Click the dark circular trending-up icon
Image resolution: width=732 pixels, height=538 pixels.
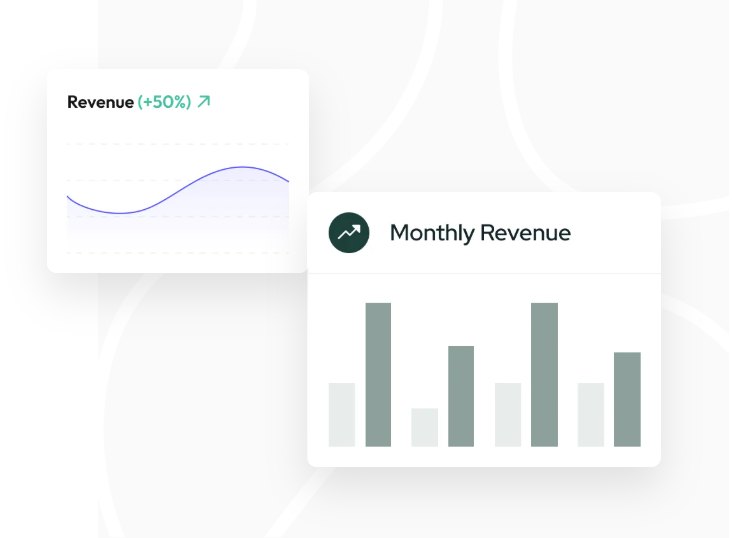pos(349,233)
